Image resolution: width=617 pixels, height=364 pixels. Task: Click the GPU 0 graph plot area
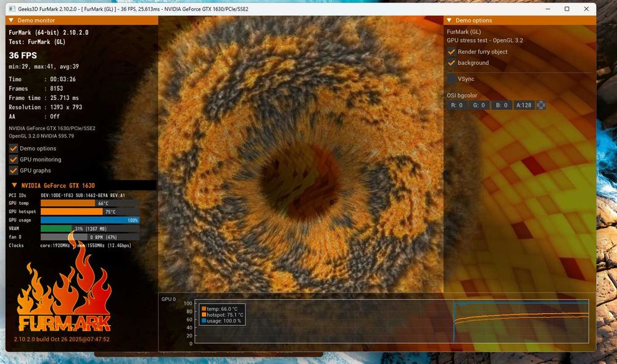click(x=392, y=321)
